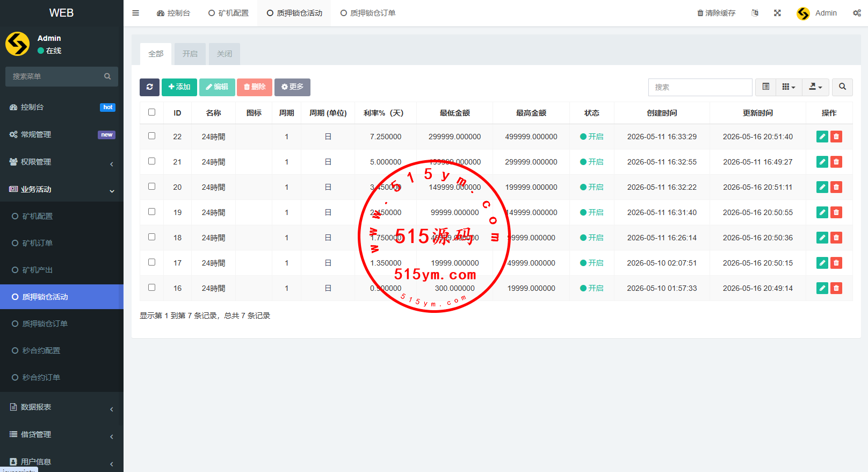868x472 pixels.
Task: Open the 质押锁仓订单 top tab
Action: pyautogui.click(x=368, y=13)
